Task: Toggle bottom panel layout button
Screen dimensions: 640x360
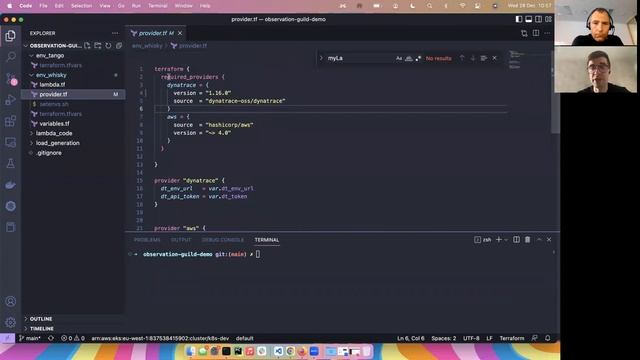Action: [529, 19]
